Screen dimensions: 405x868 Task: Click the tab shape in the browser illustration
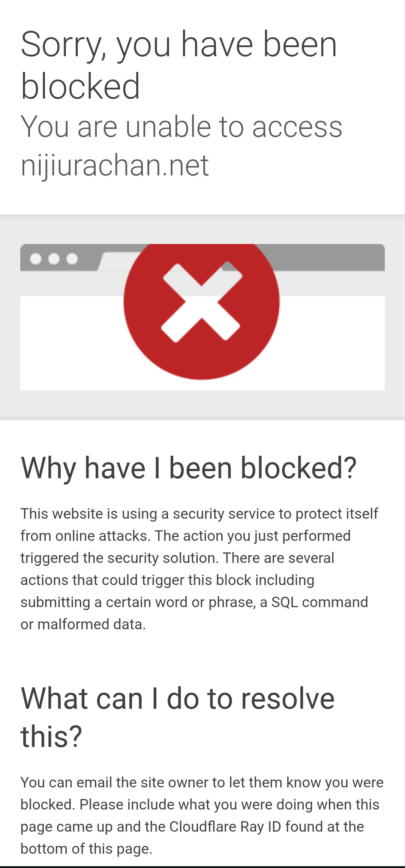[112, 261]
